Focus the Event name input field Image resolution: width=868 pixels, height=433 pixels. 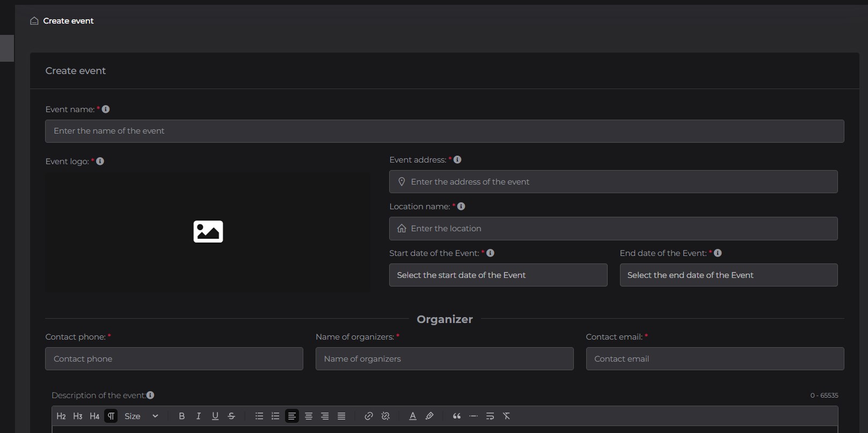point(444,131)
